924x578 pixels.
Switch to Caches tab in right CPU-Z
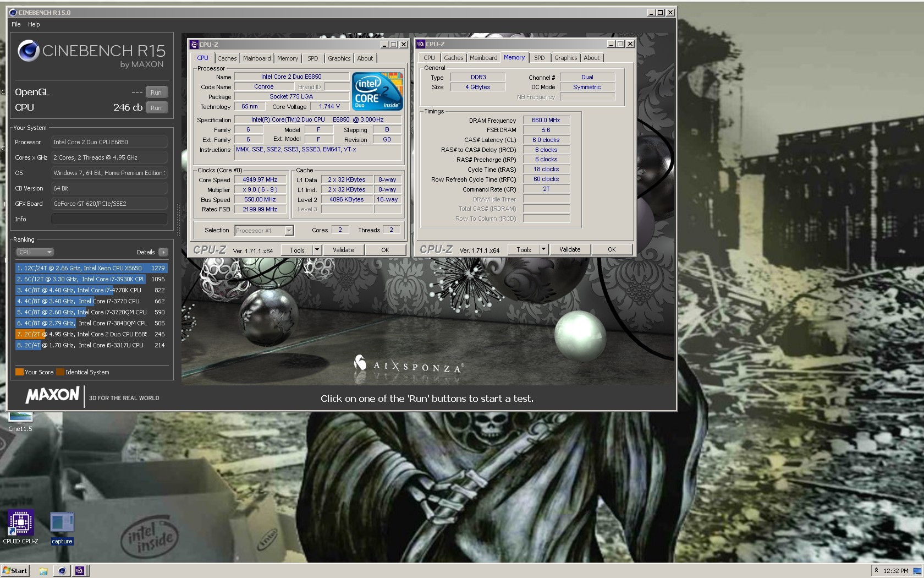454,58
